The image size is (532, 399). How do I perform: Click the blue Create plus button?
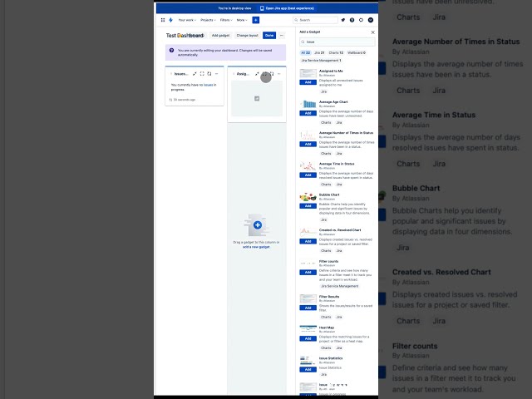point(256,20)
